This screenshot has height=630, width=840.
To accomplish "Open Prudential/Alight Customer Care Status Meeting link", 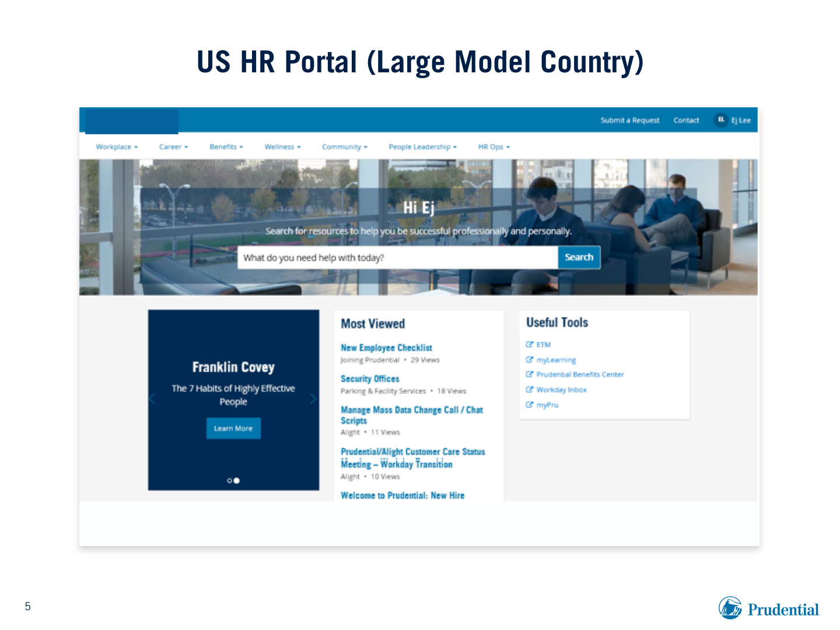I will click(413, 458).
